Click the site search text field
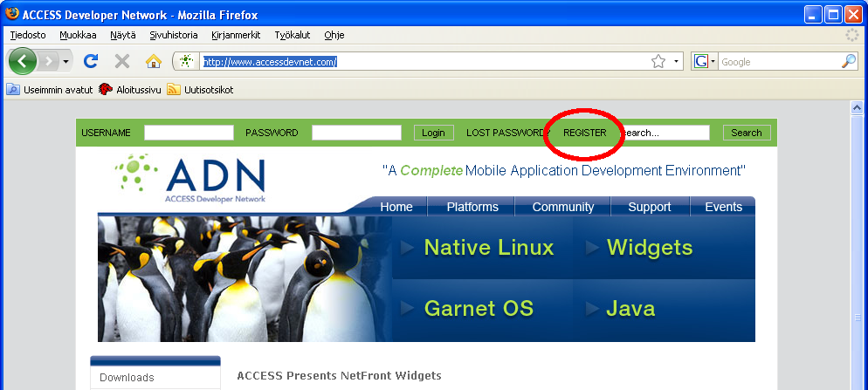Image resolution: width=868 pixels, height=390 pixels. 665,133
